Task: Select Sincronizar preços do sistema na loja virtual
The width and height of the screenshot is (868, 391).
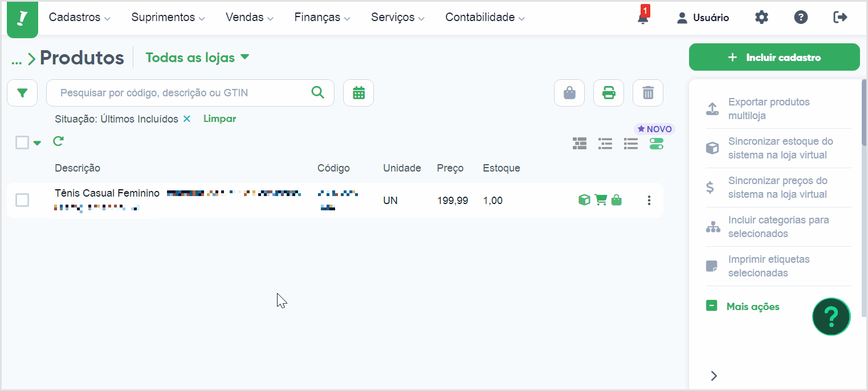Action: (779, 188)
